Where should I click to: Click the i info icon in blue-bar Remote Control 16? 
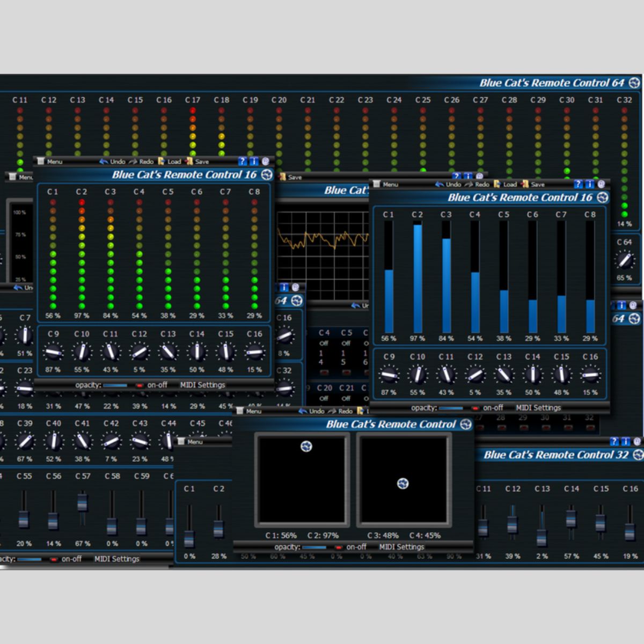[x=589, y=184]
